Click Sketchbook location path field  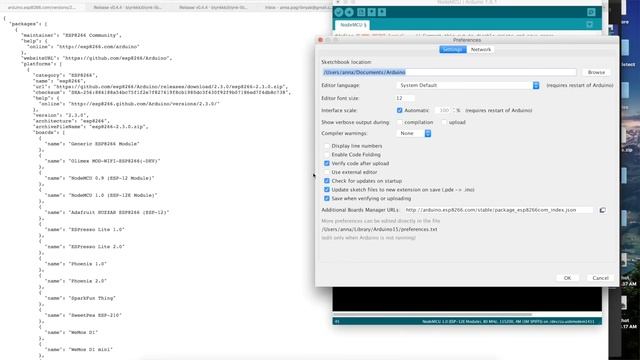coord(449,72)
